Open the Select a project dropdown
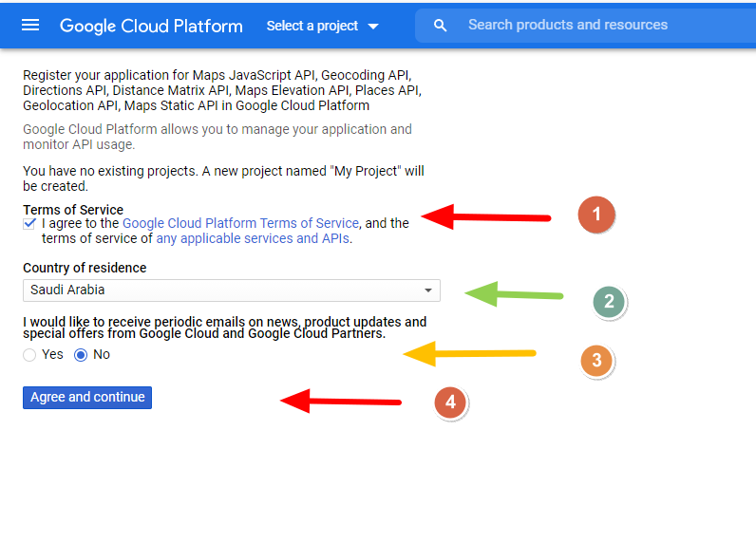 tap(322, 26)
